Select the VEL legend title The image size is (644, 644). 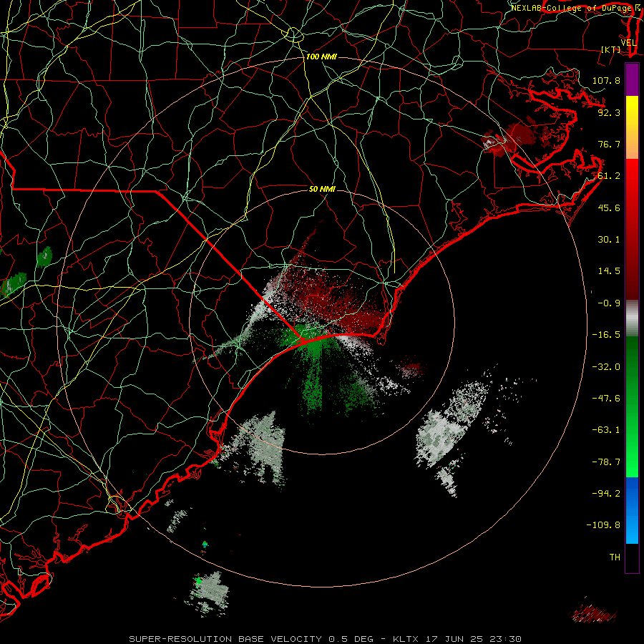(628, 43)
